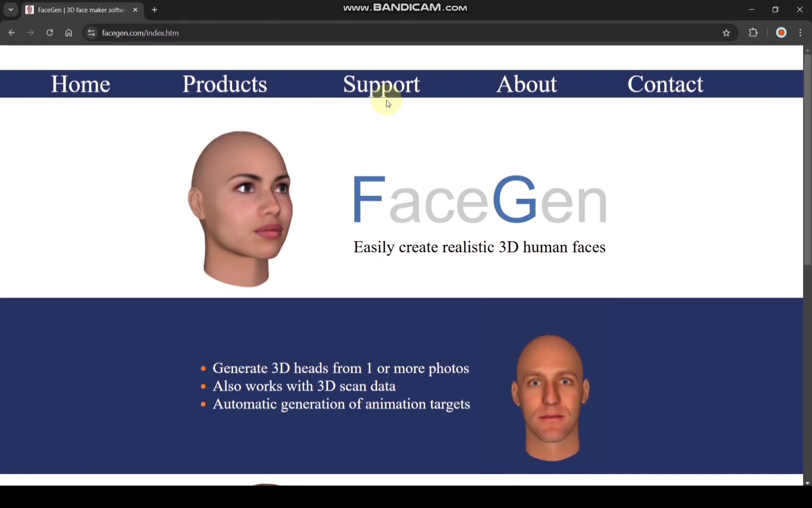Open the Extensions puzzle icon
The width and height of the screenshot is (812, 508).
coord(753,33)
